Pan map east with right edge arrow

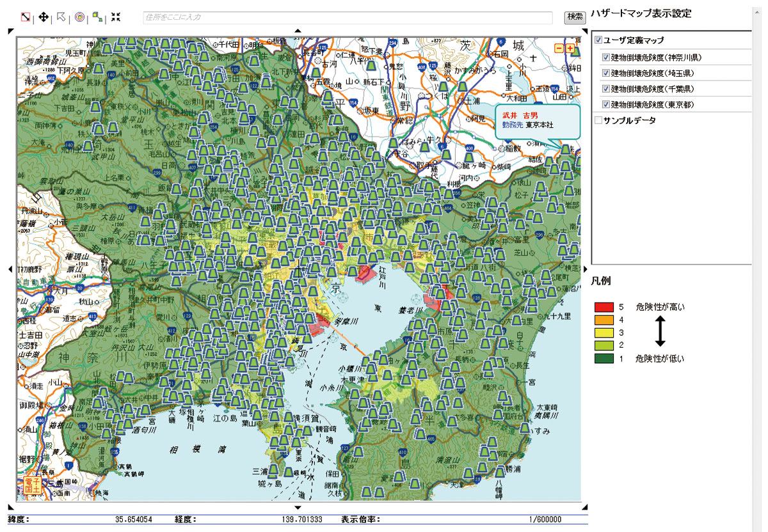(x=585, y=270)
